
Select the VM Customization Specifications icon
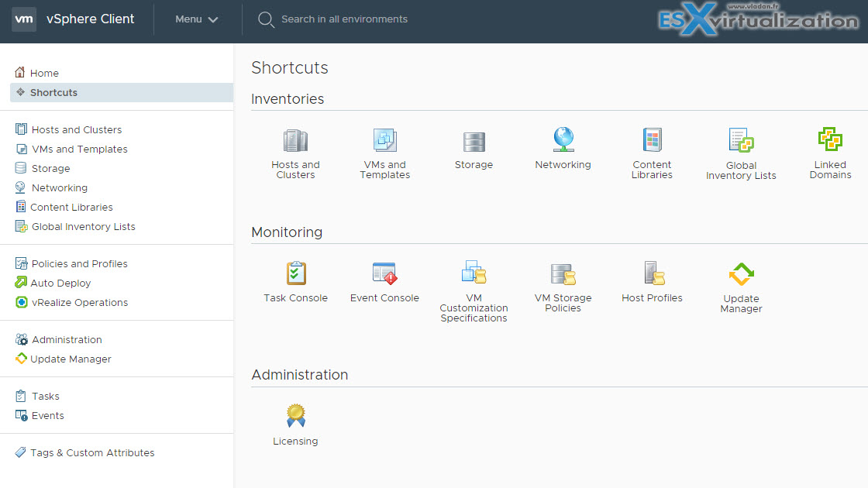click(x=474, y=273)
